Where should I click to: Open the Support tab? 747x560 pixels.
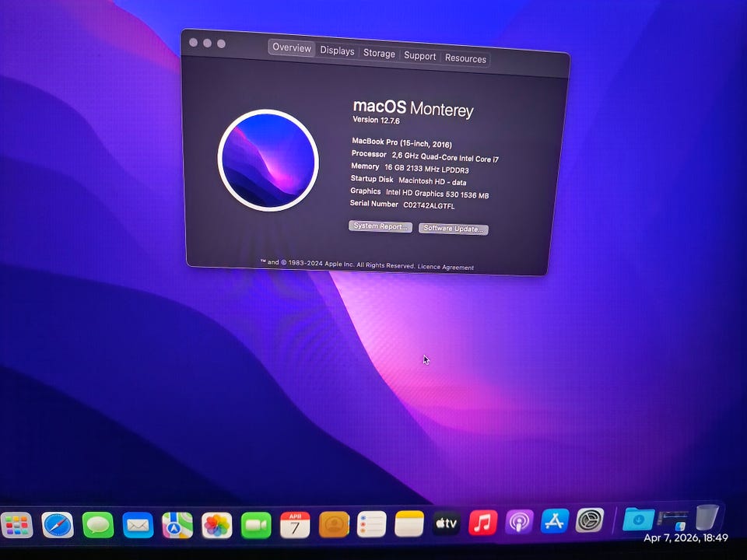(x=419, y=56)
